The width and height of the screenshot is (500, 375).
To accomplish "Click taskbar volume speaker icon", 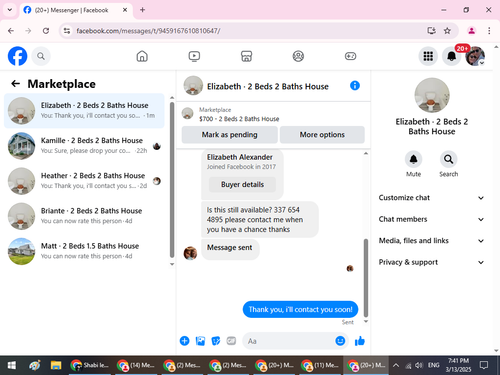I will (419, 365).
